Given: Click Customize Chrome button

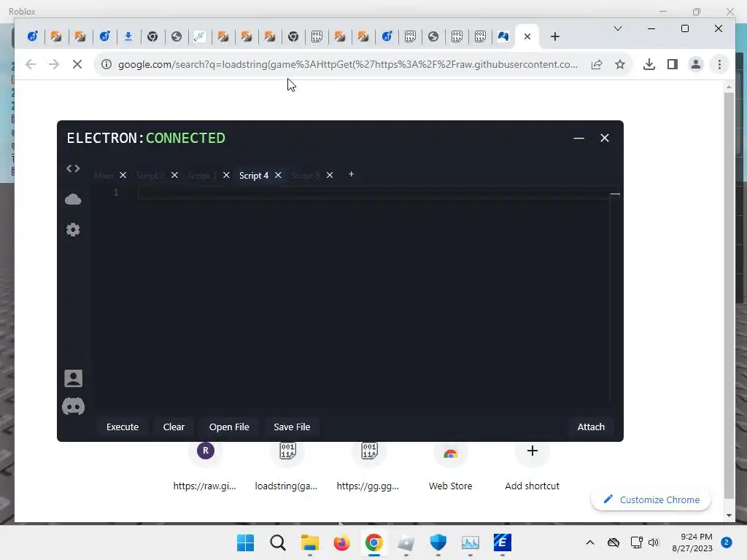Looking at the screenshot, I should (x=651, y=499).
